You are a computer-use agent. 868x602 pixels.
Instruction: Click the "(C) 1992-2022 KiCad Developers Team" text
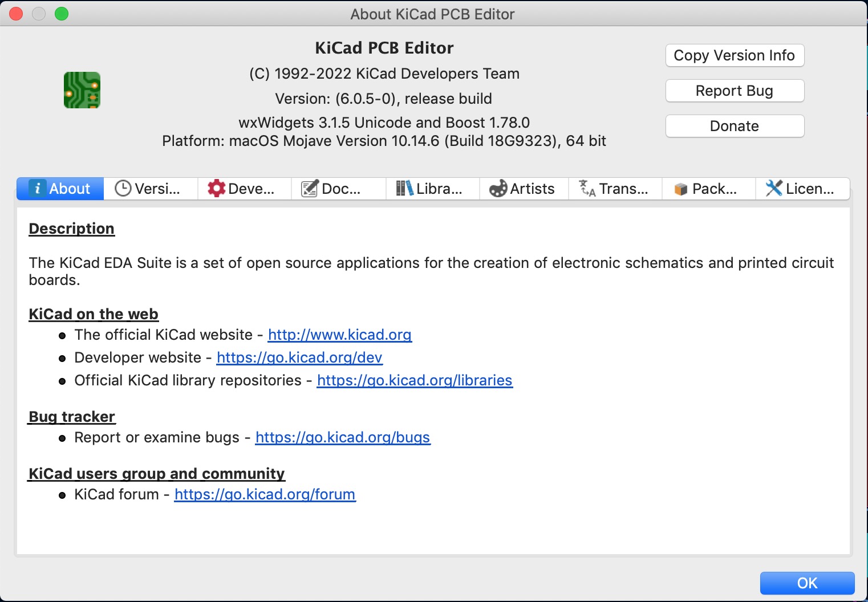tap(384, 74)
